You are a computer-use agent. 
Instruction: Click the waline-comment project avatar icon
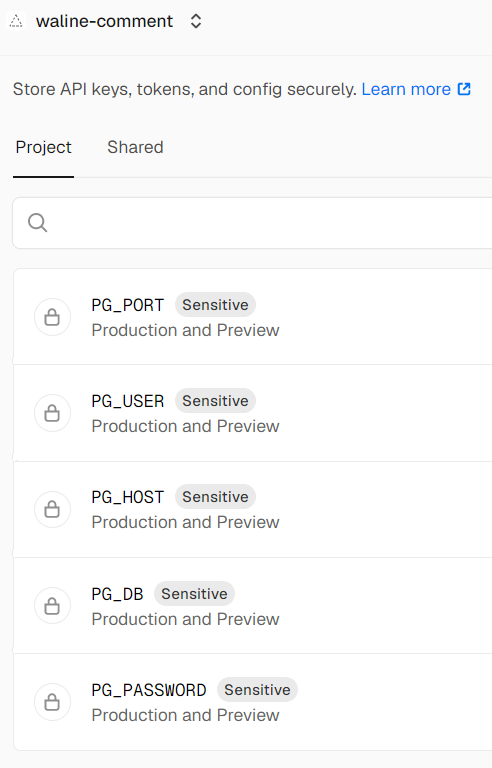[16, 22]
